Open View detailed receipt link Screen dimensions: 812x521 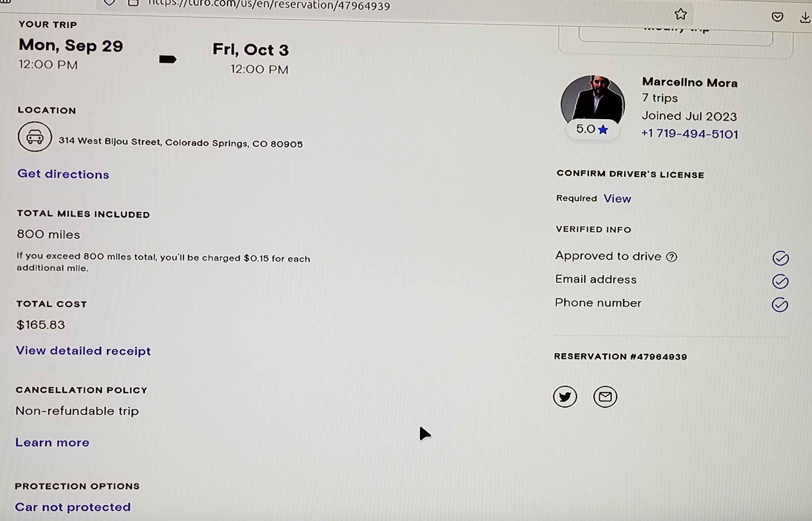(83, 351)
